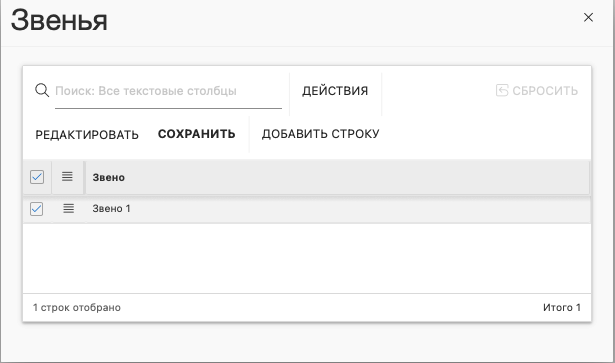Click the СБРОСИТЬ reset label
Viewport: 615px width, 363px height.
pyautogui.click(x=545, y=91)
